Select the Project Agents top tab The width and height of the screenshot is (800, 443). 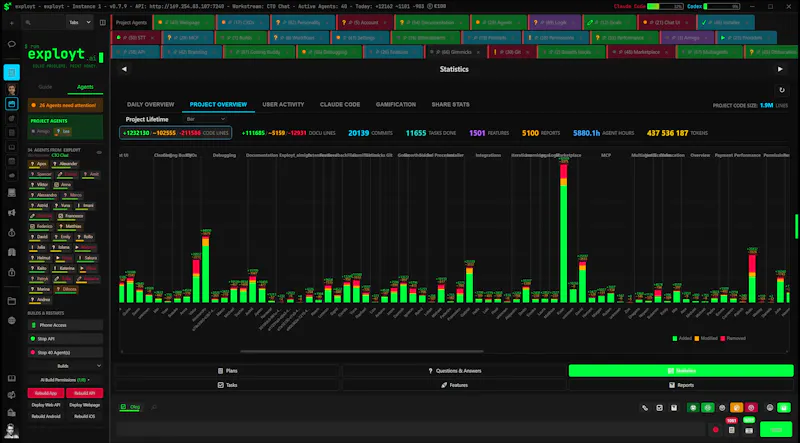pos(131,22)
